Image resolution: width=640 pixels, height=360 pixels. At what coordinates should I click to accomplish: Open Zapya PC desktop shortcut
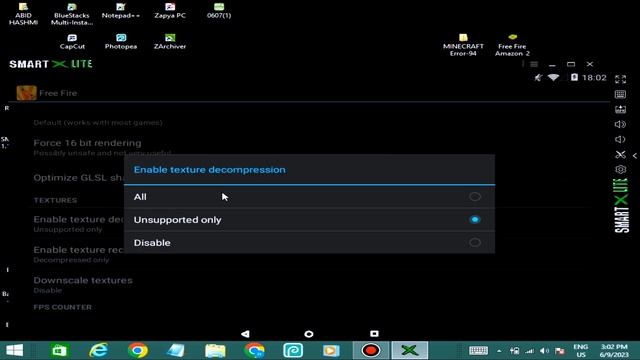pos(170,11)
